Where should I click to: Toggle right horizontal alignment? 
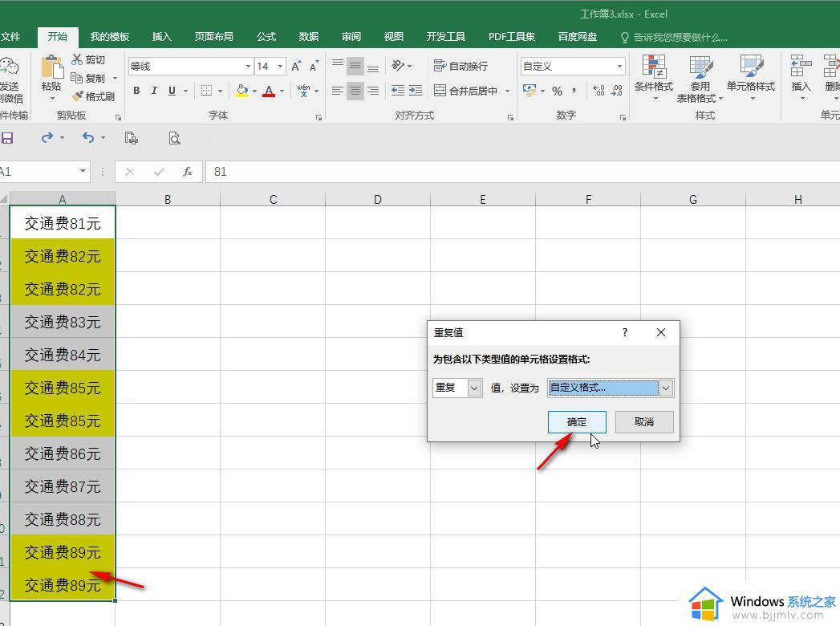coord(373,91)
